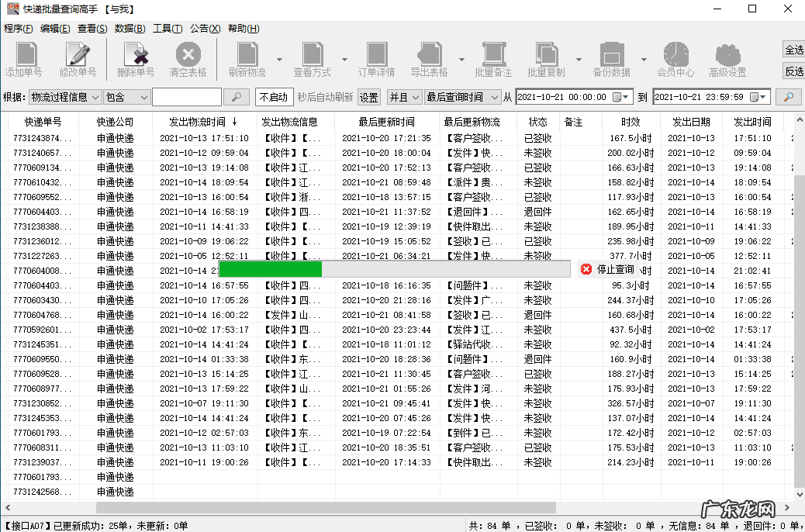Open the 工具 menu
This screenshot has height=532, width=805.
pos(168,29)
